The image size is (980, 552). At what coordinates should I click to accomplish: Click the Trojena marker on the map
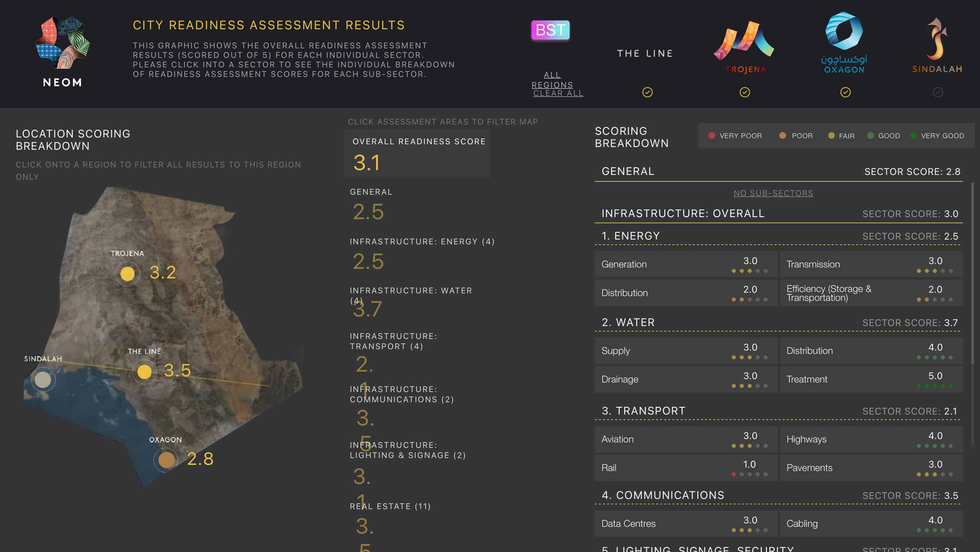127,273
